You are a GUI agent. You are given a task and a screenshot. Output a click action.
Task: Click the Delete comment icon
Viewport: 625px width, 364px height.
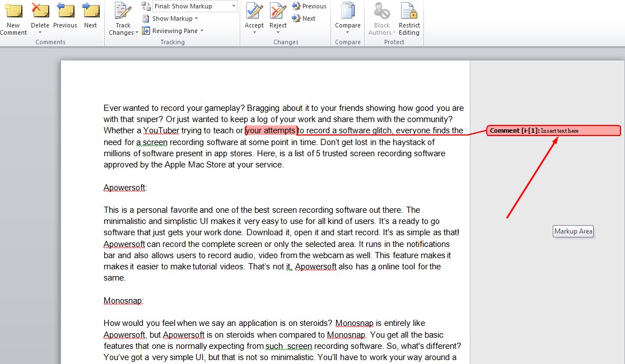tap(40, 11)
